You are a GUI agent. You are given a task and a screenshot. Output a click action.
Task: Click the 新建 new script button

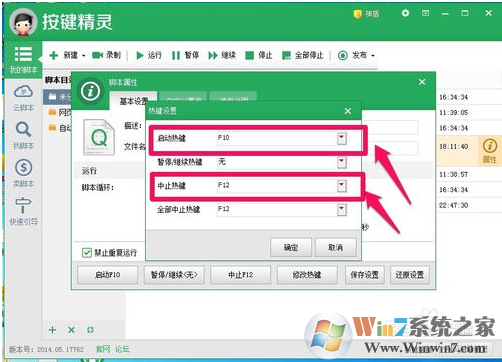[63, 55]
